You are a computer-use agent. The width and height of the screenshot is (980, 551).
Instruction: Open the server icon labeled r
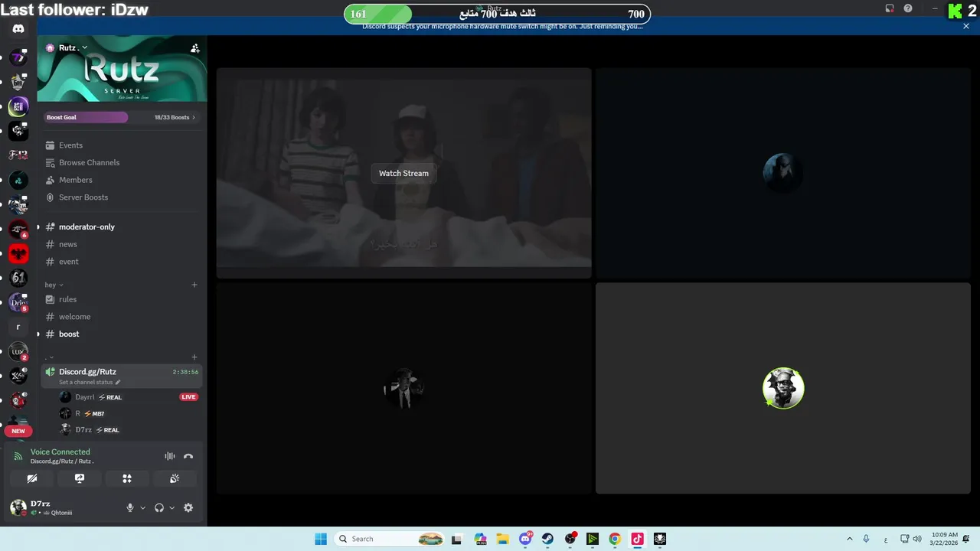pos(18,328)
